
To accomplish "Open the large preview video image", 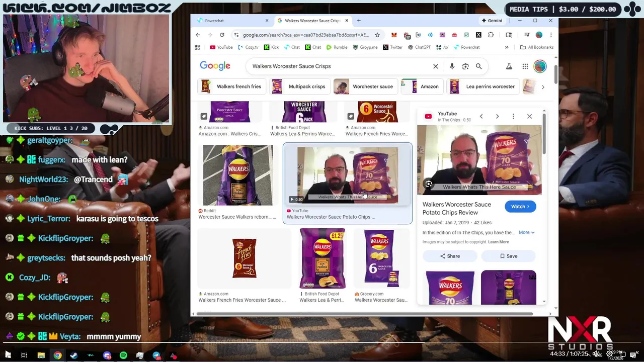I will [x=479, y=160].
